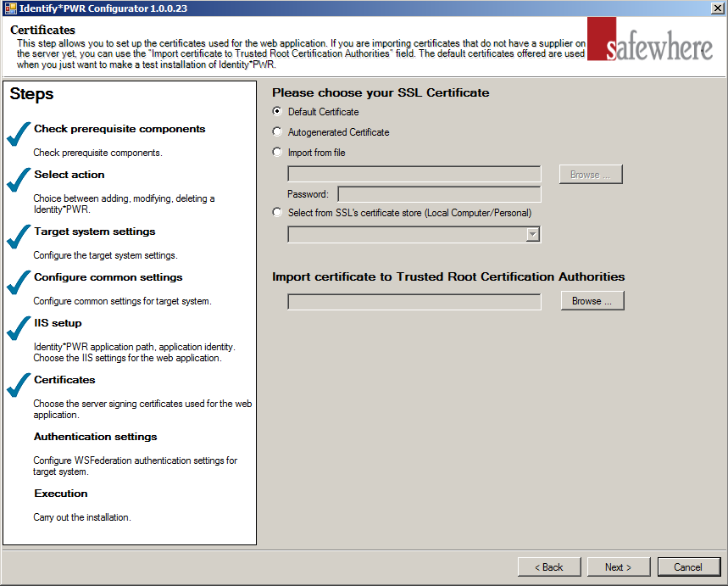Click the import file path field

(x=414, y=174)
